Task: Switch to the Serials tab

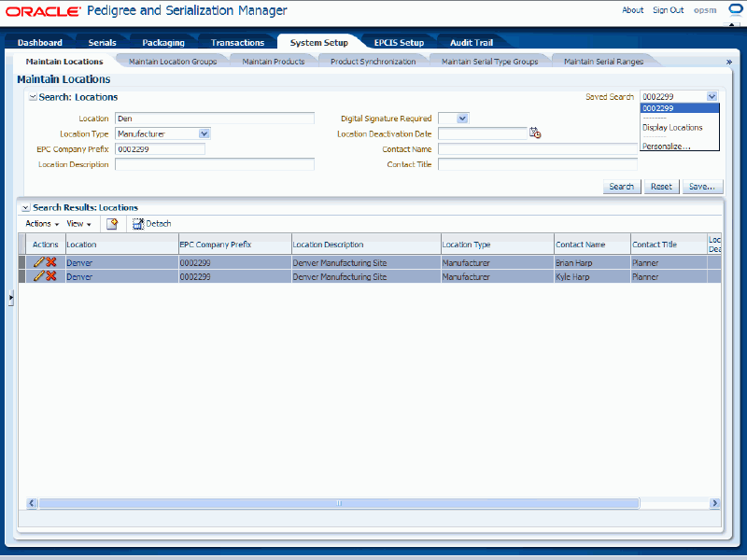Action: [102, 42]
